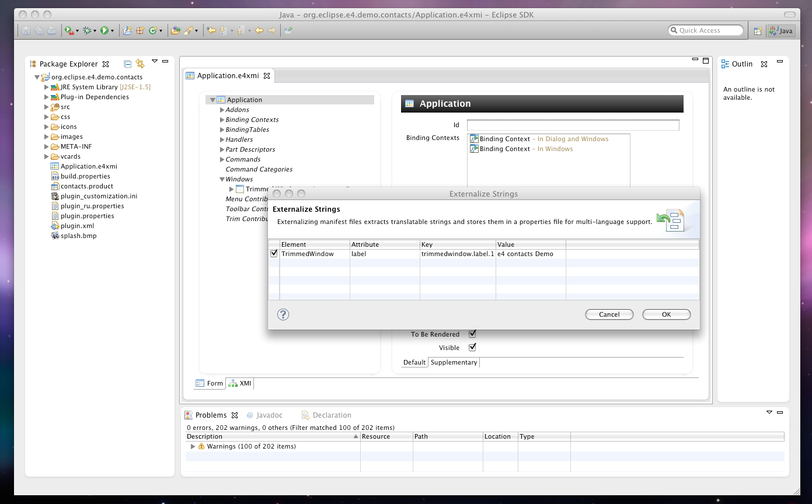This screenshot has width=812, height=504.
Task: Expand the Warnings group in Problems
Action: click(x=193, y=446)
